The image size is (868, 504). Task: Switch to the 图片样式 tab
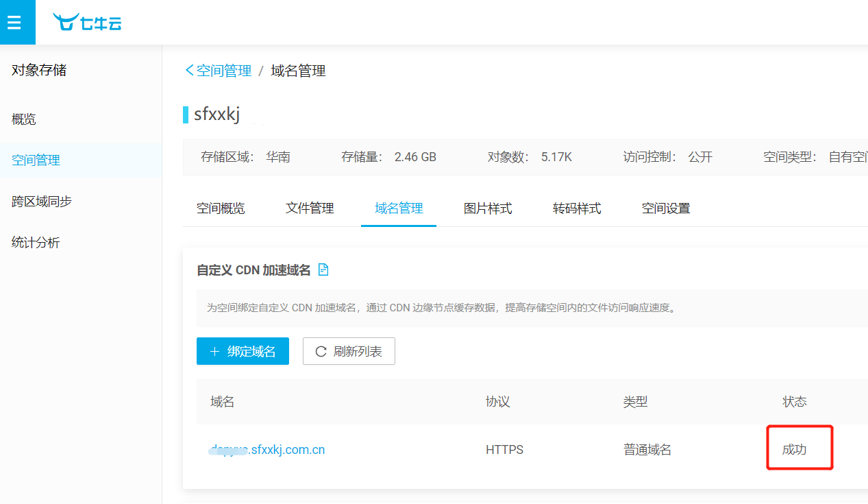(488, 208)
